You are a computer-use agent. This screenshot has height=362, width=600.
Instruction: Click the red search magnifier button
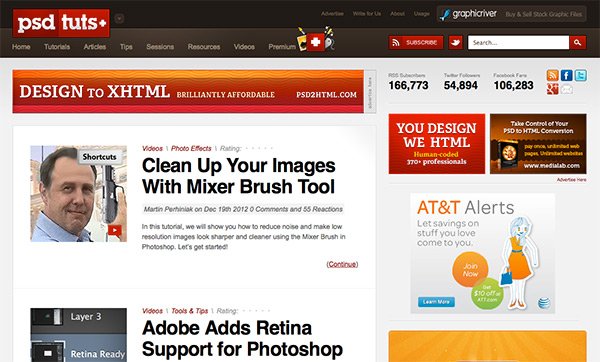pos(577,42)
